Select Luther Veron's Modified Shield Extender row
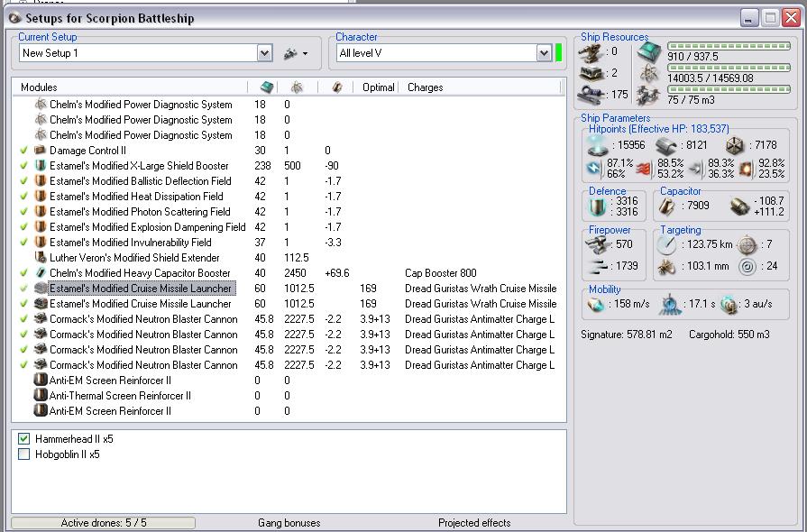807x532 pixels. click(134, 258)
